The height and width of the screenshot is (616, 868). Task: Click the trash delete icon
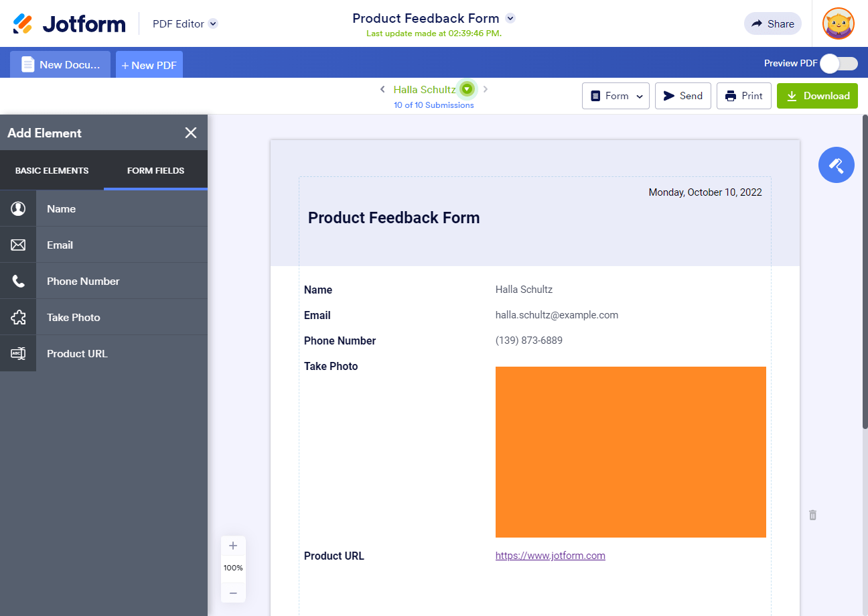point(812,515)
